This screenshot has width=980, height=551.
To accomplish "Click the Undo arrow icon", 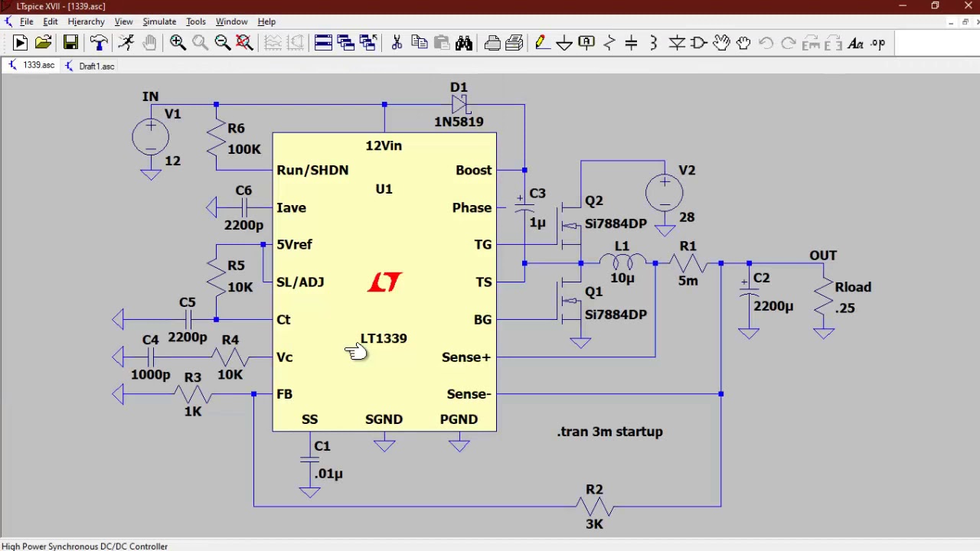I will (x=766, y=44).
